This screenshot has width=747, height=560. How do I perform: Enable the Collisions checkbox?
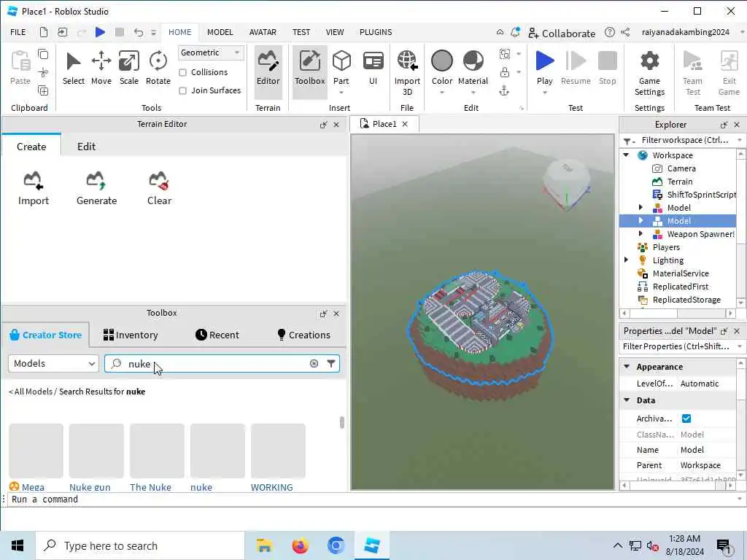coord(182,72)
